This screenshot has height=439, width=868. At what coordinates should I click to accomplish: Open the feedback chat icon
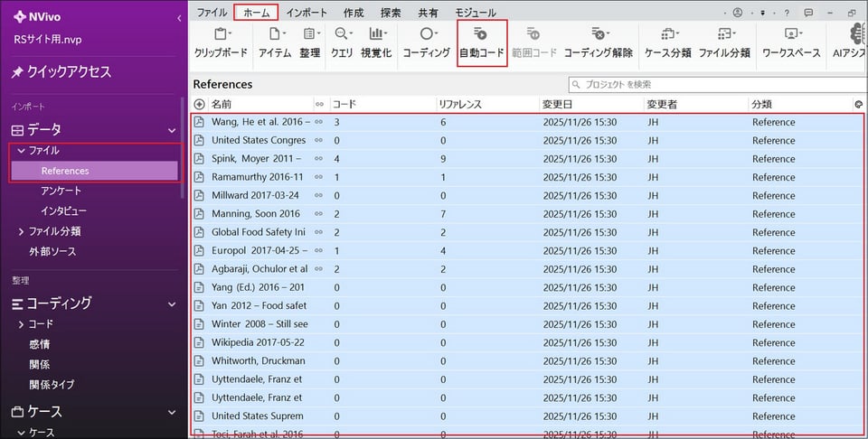(x=808, y=13)
